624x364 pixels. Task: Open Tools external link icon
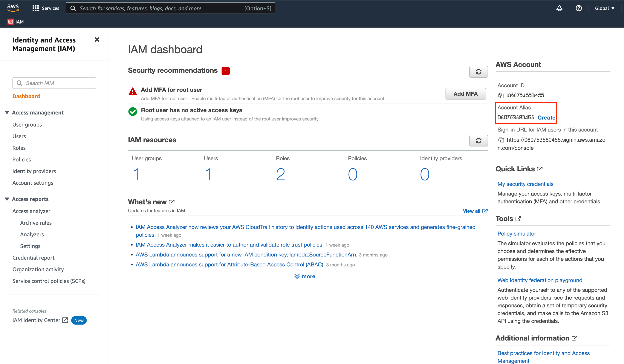(518, 219)
